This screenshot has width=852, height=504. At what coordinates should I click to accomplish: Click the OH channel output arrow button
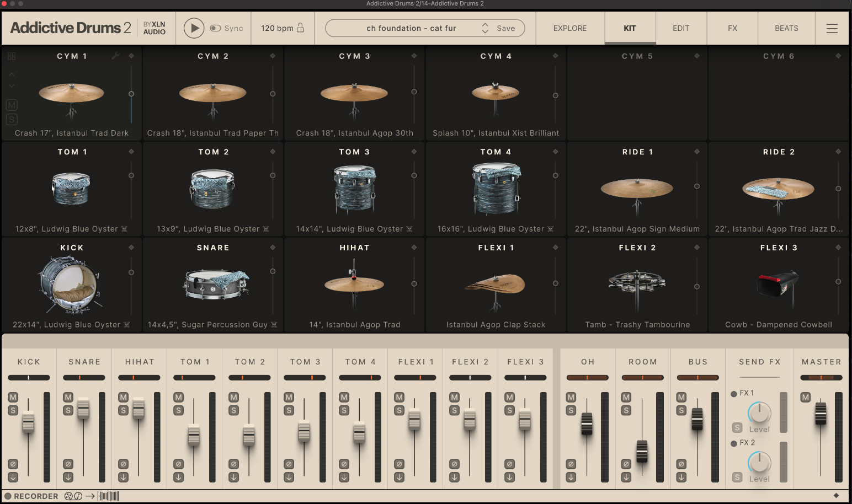click(x=571, y=478)
